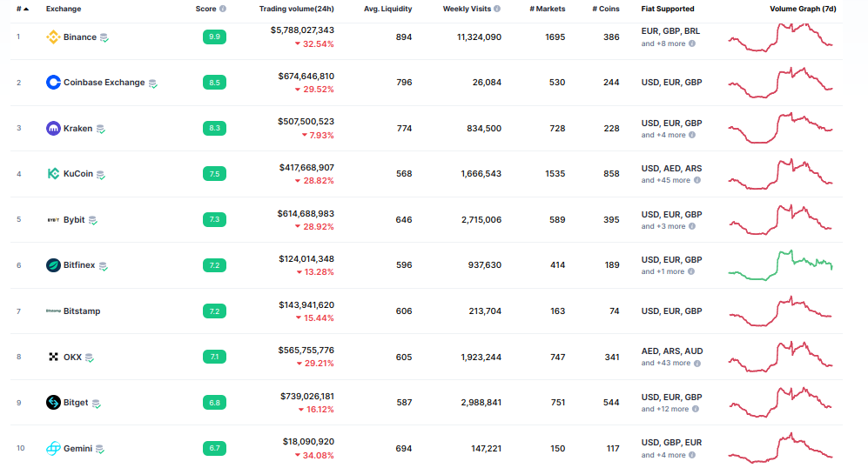Click Bitget's 6.8 score badge

click(214, 403)
